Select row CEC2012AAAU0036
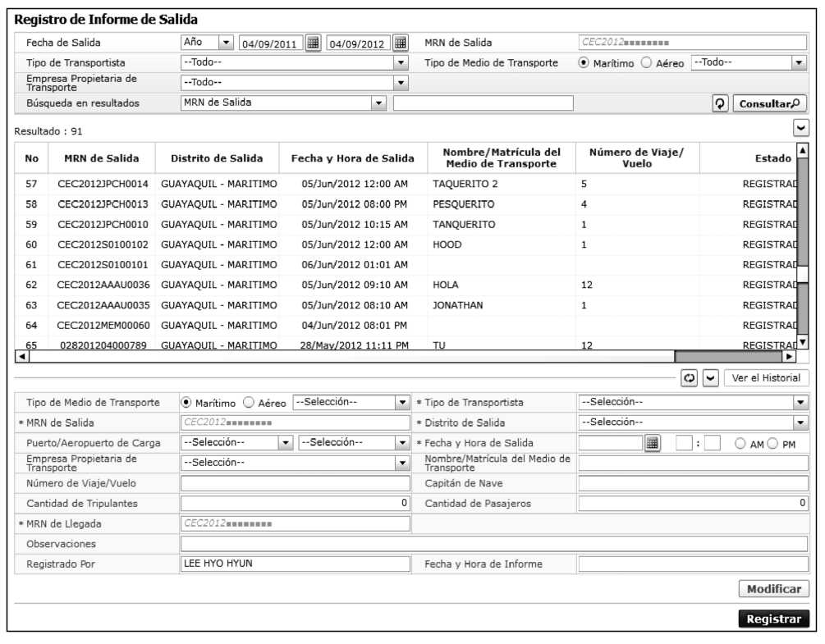 click(x=406, y=285)
